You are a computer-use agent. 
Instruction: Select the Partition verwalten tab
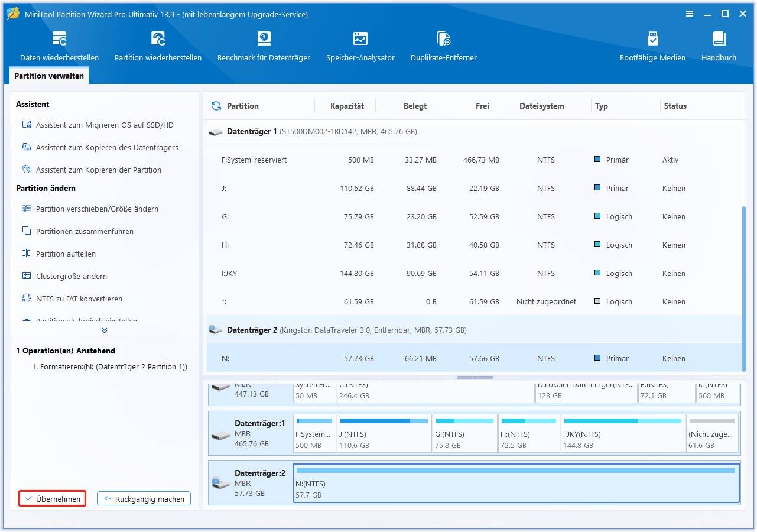[49, 76]
